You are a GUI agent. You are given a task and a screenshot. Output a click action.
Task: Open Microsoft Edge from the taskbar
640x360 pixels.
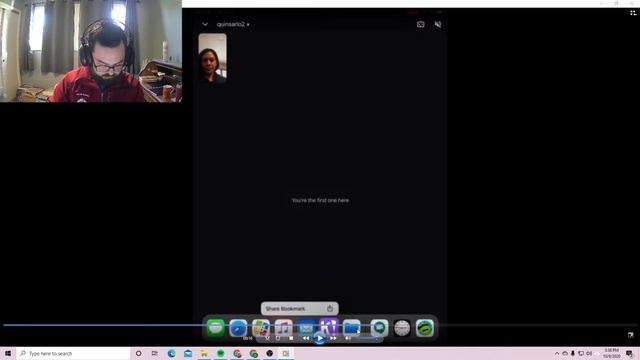(x=171, y=353)
